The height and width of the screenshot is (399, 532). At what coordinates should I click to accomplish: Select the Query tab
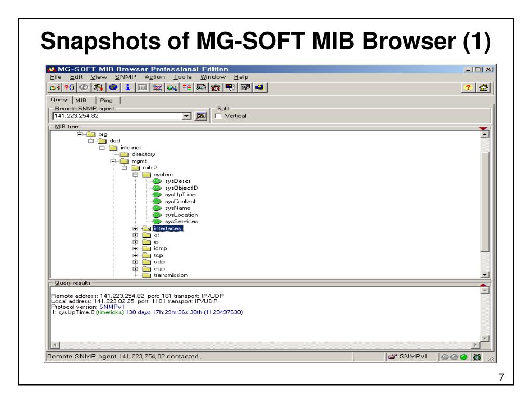tap(59, 100)
